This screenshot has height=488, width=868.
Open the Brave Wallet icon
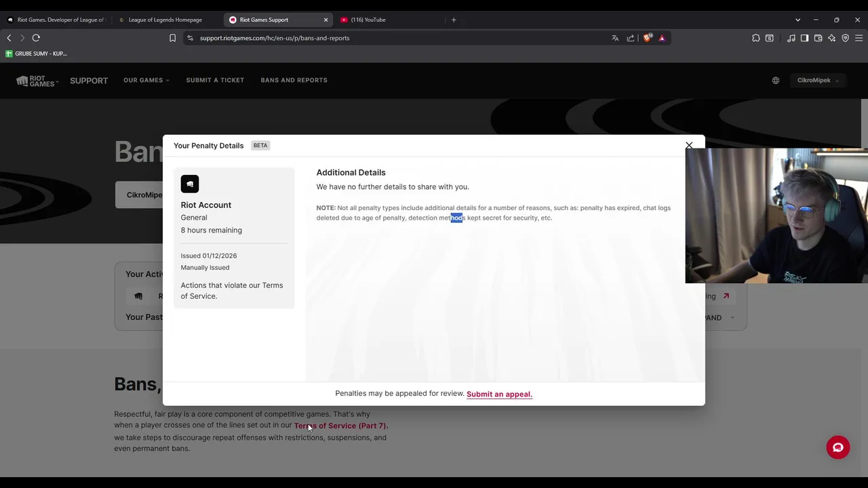point(818,38)
